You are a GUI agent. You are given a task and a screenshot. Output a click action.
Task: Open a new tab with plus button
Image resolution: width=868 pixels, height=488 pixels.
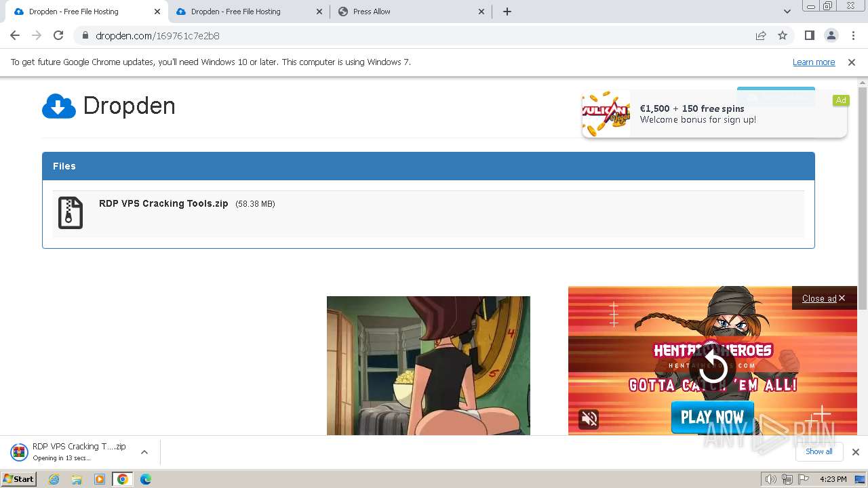pyautogui.click(x=507, y=12)
